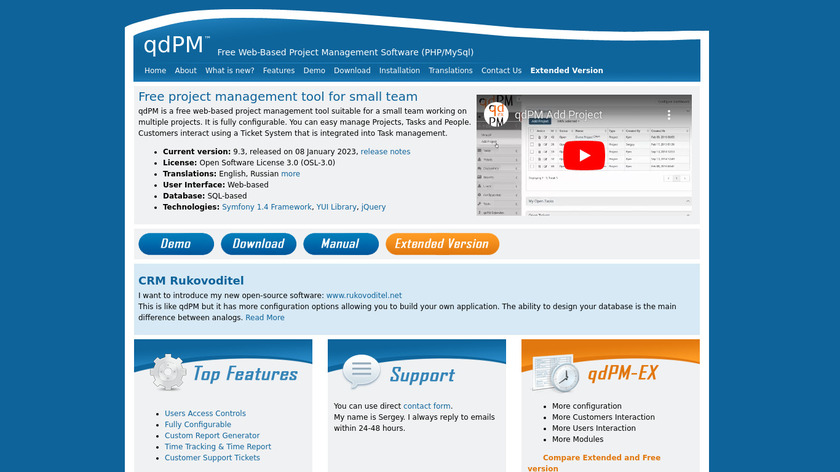Click the qdPM-EX heading
Screen dimensions: 840x472
[x=622, y=373]
